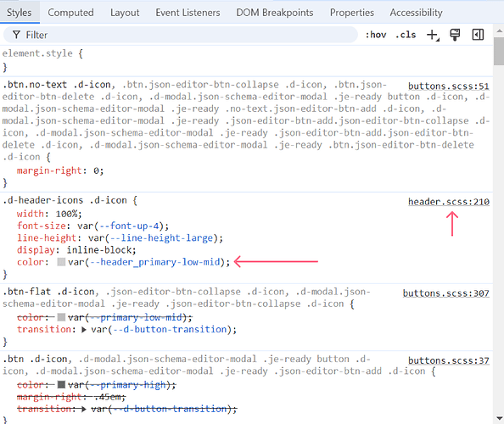Screen dimensions: 504x424
Task: Click the line-height property name
Action: [x=47, y=238]
